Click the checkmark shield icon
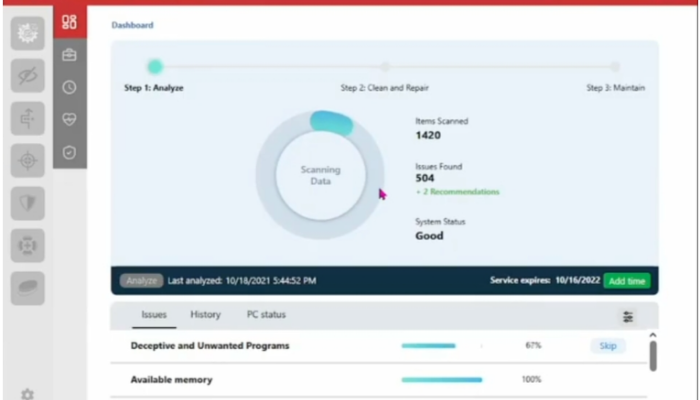The height and width of the screenshot is (400, 700). 69,153
